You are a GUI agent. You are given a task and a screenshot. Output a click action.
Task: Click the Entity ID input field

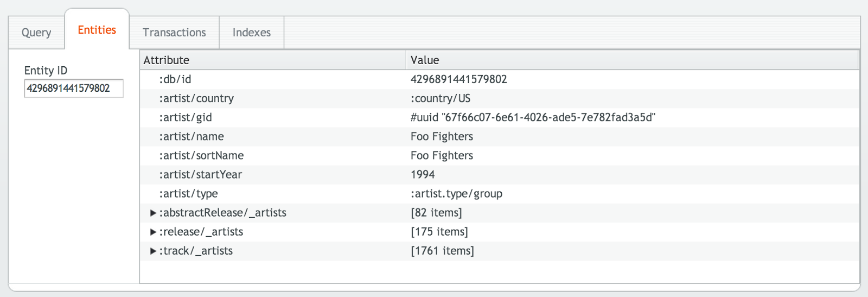click(74, 89)
